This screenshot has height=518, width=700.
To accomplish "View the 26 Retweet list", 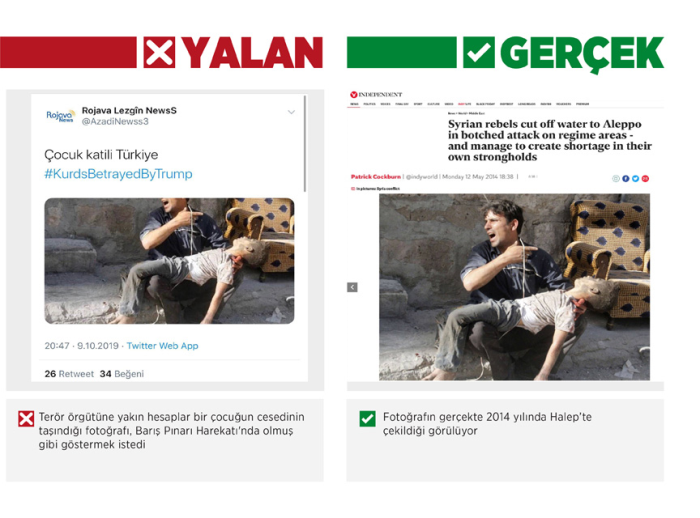I will tap(69, 374).
